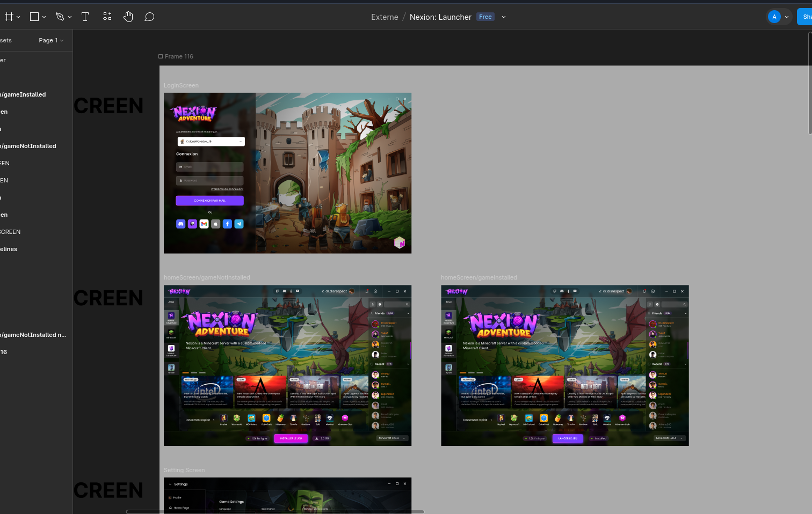812x514 pixels.
Task: Expand the dropdown next to the Nexion: Launcher title
Action: tap(504, 17)
